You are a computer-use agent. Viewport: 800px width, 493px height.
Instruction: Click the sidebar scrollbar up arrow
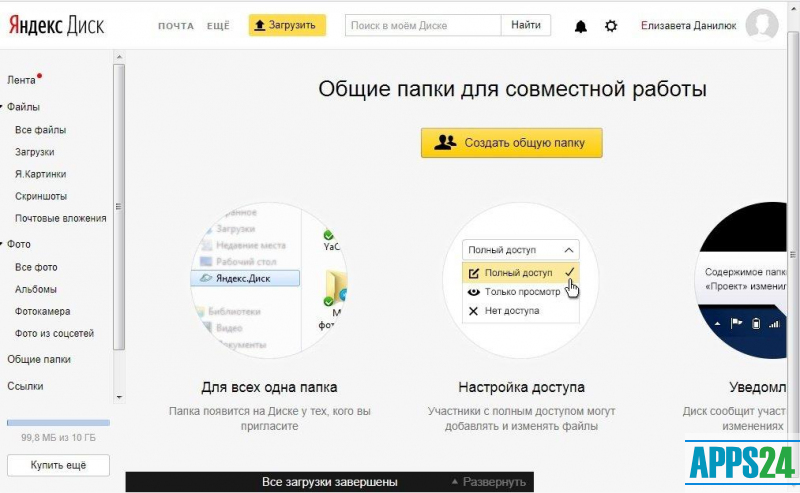(x=119, y=57)
